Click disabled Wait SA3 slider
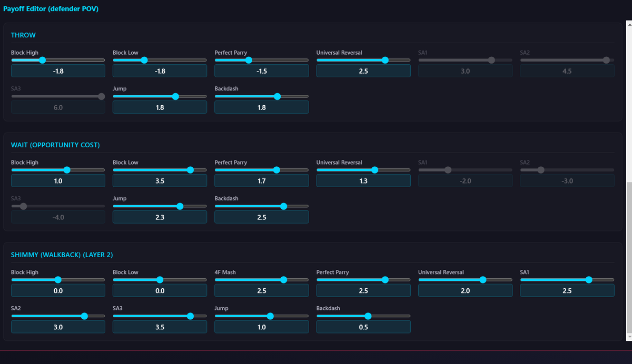Viewport: 632px width, 364px height. (x=58, y=206)
